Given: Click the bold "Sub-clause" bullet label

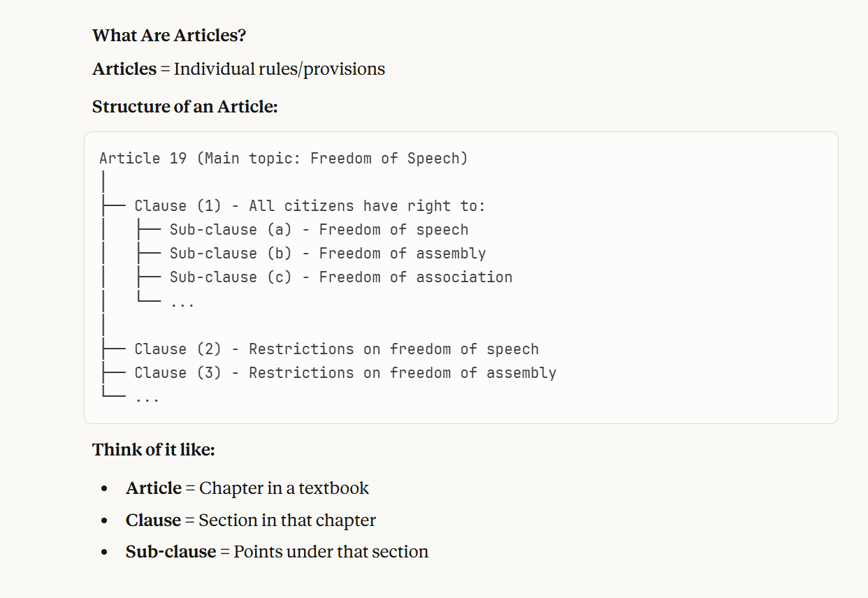Looking at the screenshot, I should coord(171,552).
